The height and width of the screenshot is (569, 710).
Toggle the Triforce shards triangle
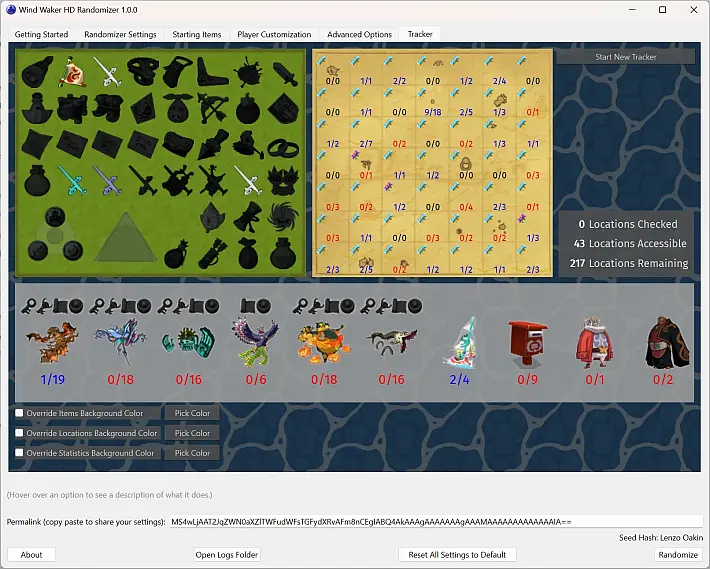click(126, 237)
